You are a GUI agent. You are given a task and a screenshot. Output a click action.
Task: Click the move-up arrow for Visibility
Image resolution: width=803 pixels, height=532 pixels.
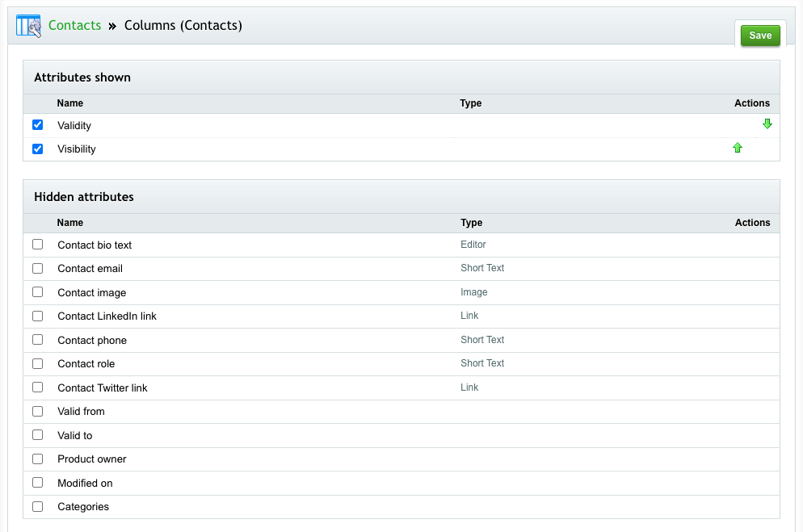(x=738, y=148)
